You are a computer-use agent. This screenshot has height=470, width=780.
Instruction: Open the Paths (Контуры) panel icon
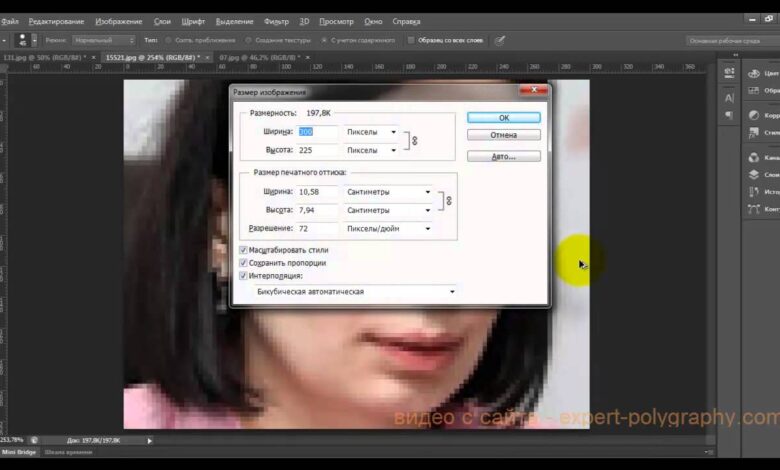[x=755, y=209]
